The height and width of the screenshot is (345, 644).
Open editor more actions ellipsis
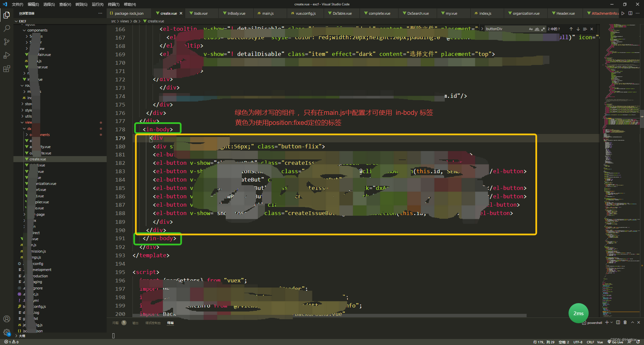coord(638,13)
